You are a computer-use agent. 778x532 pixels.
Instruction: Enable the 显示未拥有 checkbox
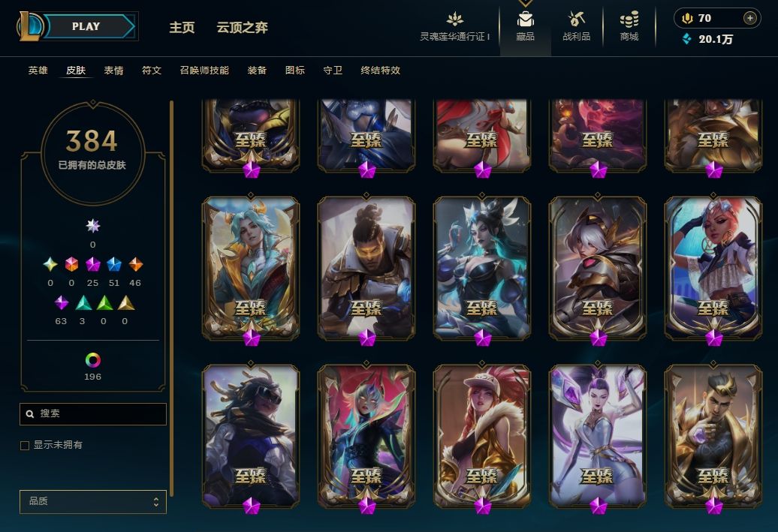[x=24, y=445]
